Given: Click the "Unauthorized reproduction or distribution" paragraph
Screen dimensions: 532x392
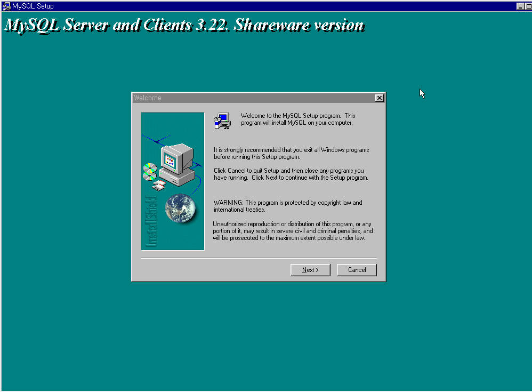Looking at the screenshot, I should click(293, 231).
